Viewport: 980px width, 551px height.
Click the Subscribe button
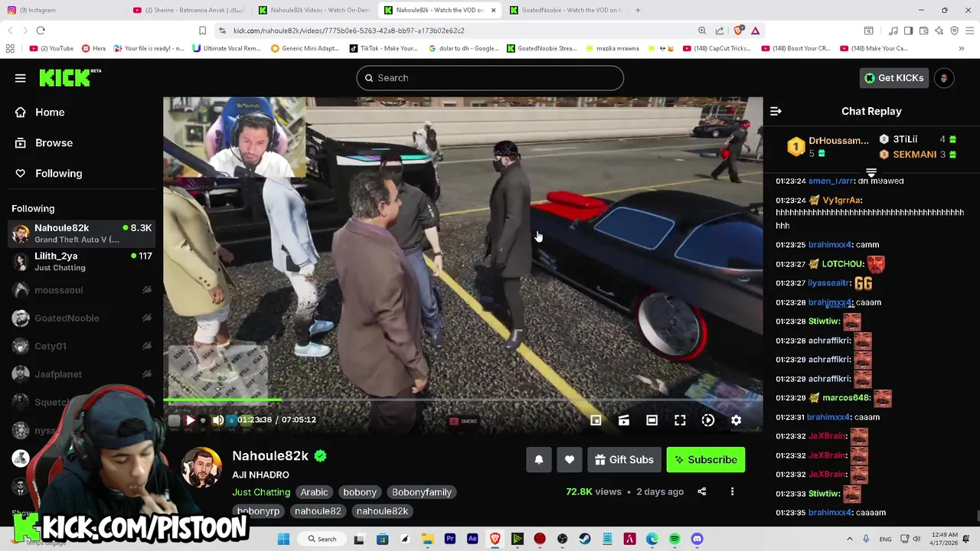click(x=706, y=460)
